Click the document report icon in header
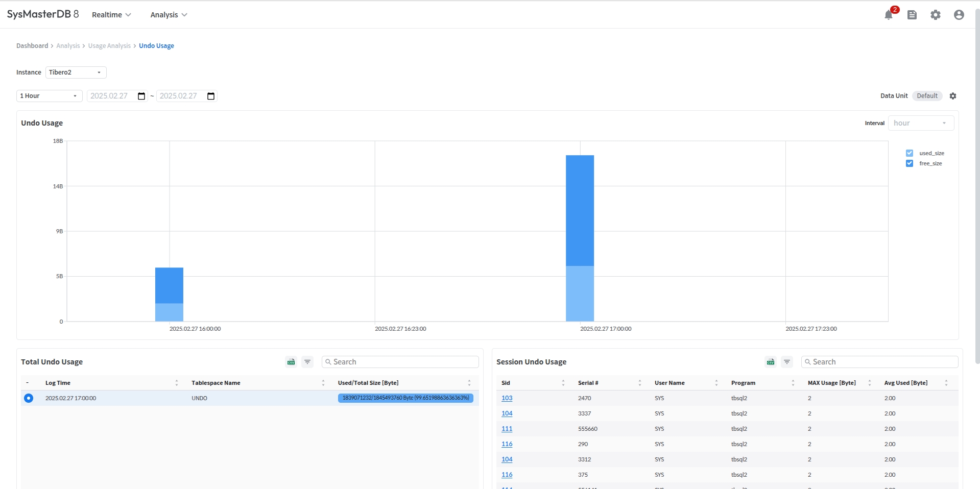The height and width of the screenshot is (489, 980). (912, 15)
